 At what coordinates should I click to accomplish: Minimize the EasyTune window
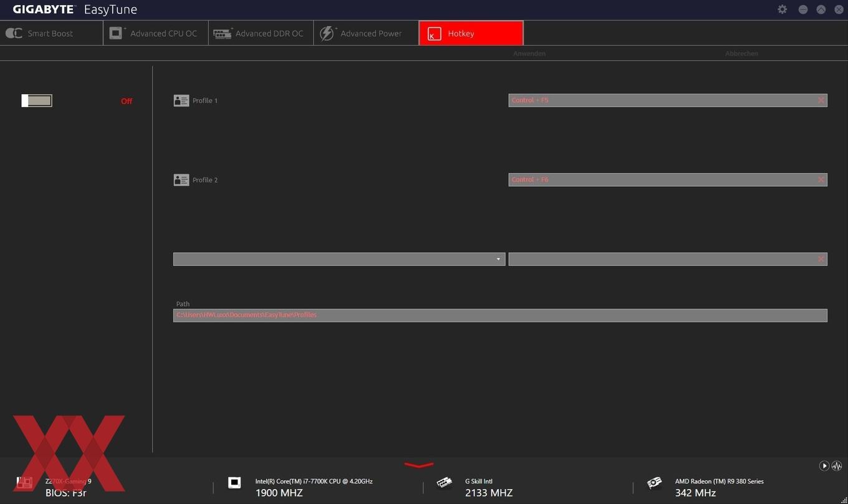coord(803,9)
